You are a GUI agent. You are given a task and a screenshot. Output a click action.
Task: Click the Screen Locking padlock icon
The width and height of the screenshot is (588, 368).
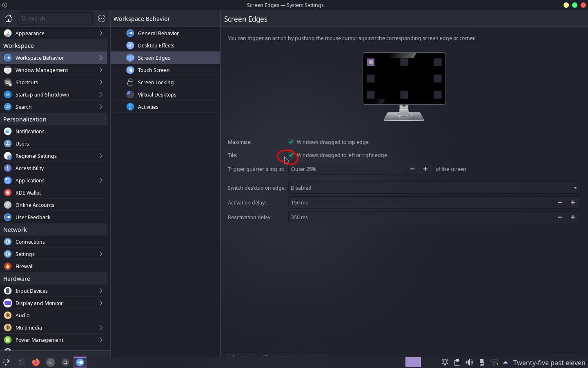[x=130, y=82]
